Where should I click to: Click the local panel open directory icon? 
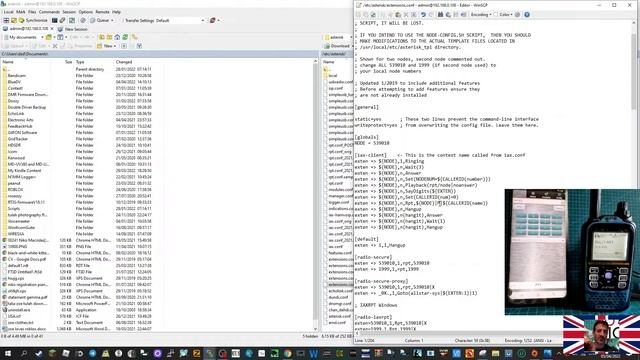tap(49, 37)
